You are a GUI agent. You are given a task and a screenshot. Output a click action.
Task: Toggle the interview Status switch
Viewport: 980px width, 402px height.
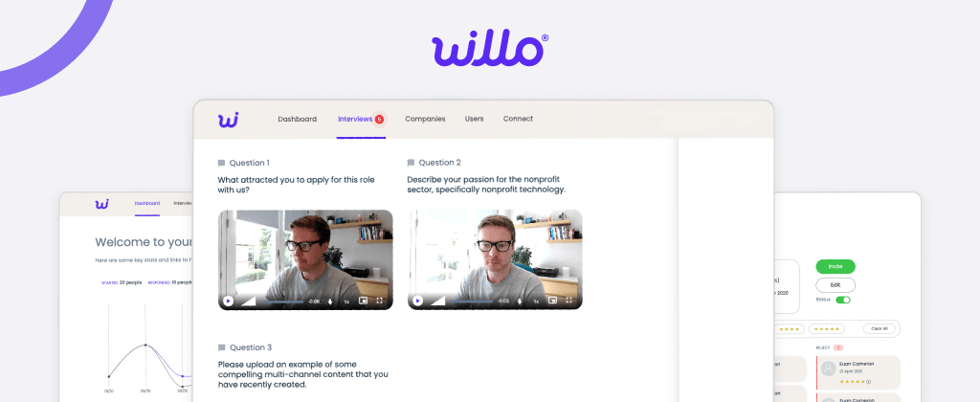843,301
